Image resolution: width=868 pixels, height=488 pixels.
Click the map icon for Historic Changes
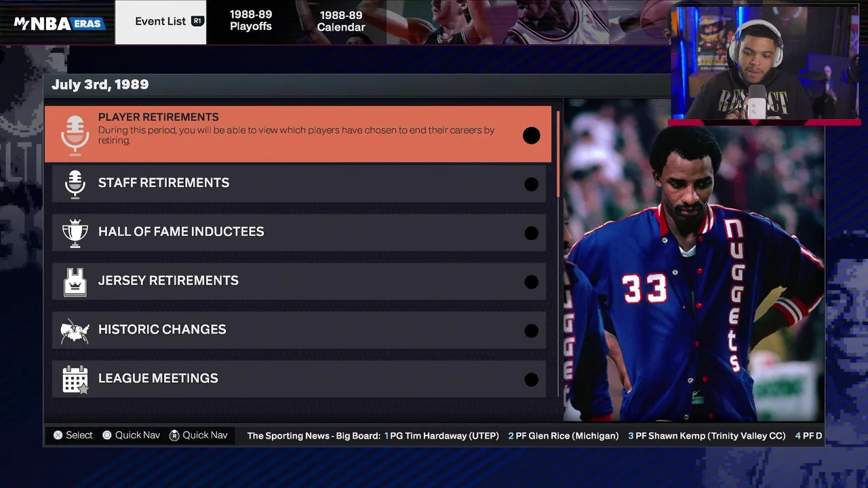(75, 331)
